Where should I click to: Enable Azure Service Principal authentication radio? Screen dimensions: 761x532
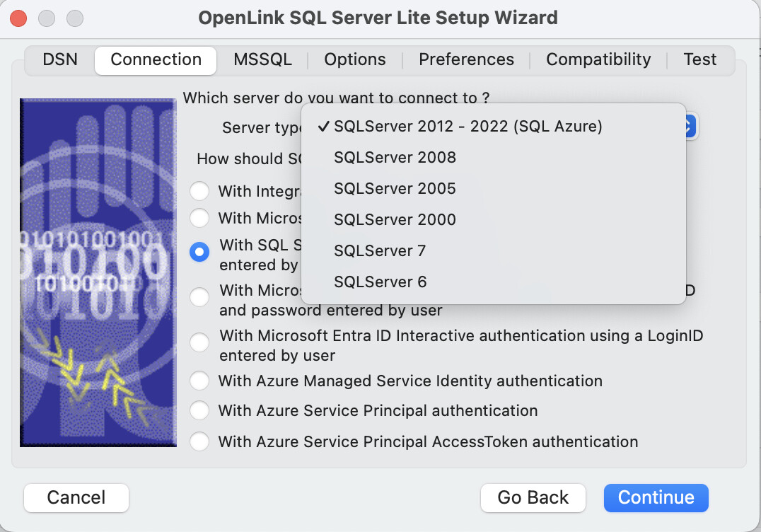(x=200, y=411)
